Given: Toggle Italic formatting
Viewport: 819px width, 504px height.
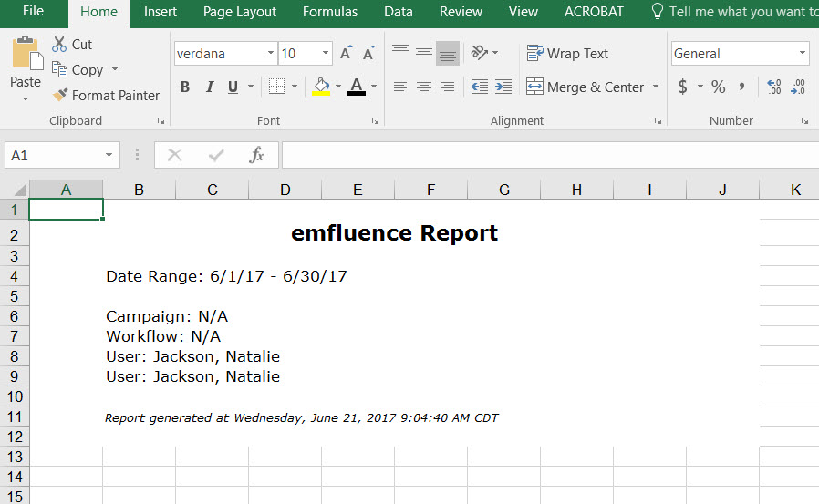Looking at the screenshot, I should [210, 87].
